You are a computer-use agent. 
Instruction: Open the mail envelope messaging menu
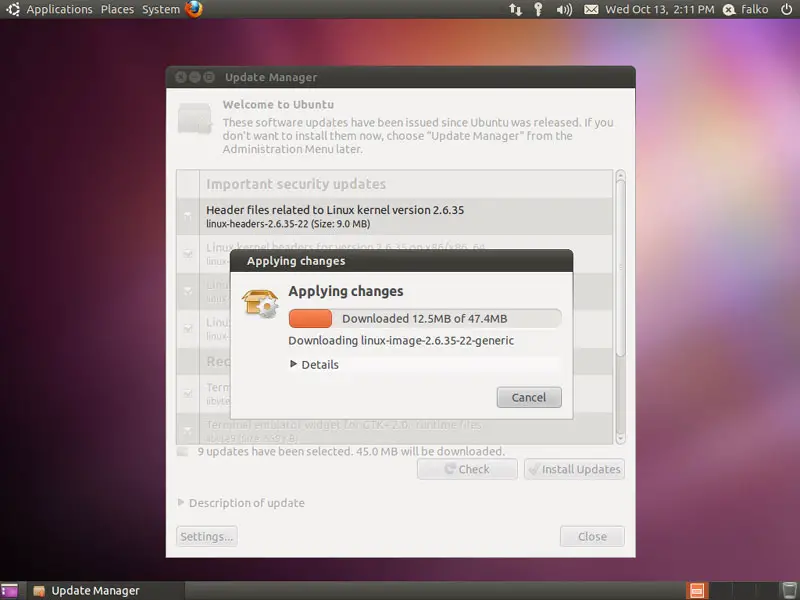pos(591,9)
